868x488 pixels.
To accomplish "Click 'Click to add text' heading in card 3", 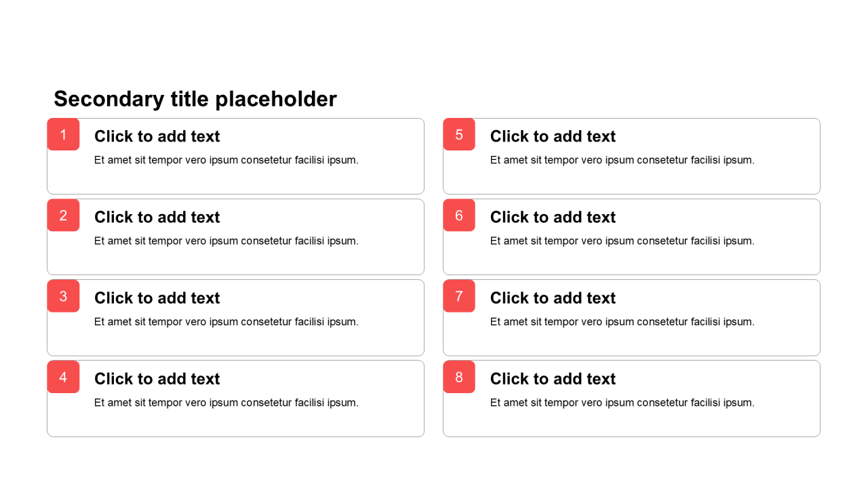I will (x=157, y=298).
